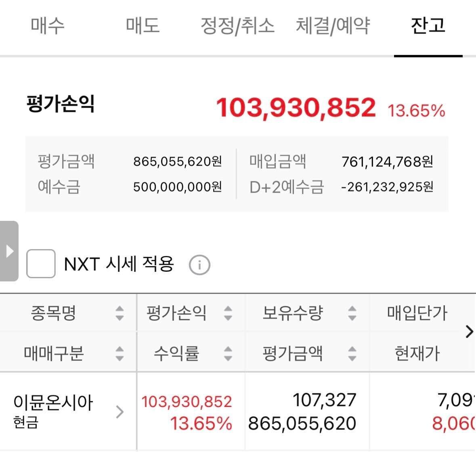Click the 이문온시아 stock name
The width and height of the screenshot is (476, 476).
[x=53, y=403]
